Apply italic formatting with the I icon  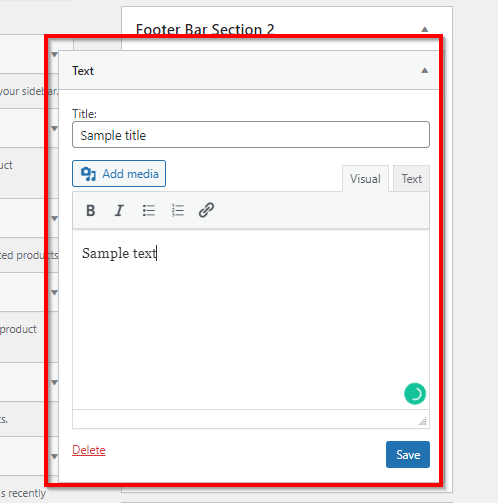119,211
